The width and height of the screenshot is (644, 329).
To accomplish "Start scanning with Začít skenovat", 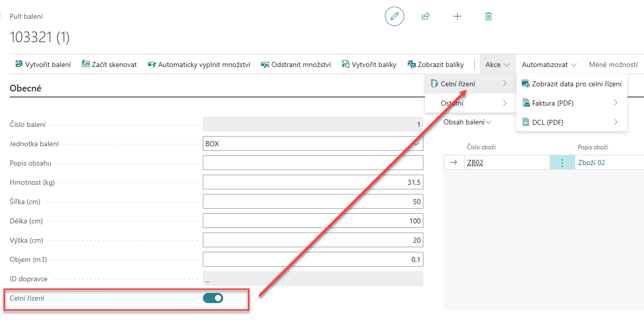I will click(109, 64).
